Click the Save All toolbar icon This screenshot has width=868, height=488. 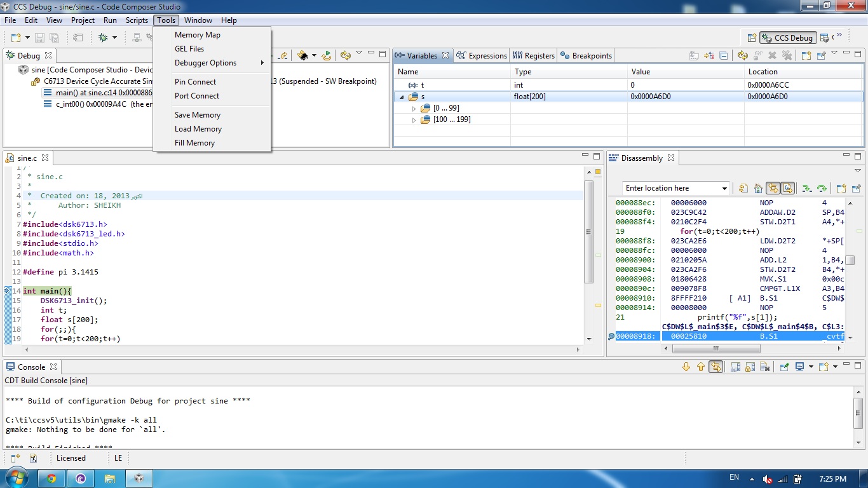54,38
